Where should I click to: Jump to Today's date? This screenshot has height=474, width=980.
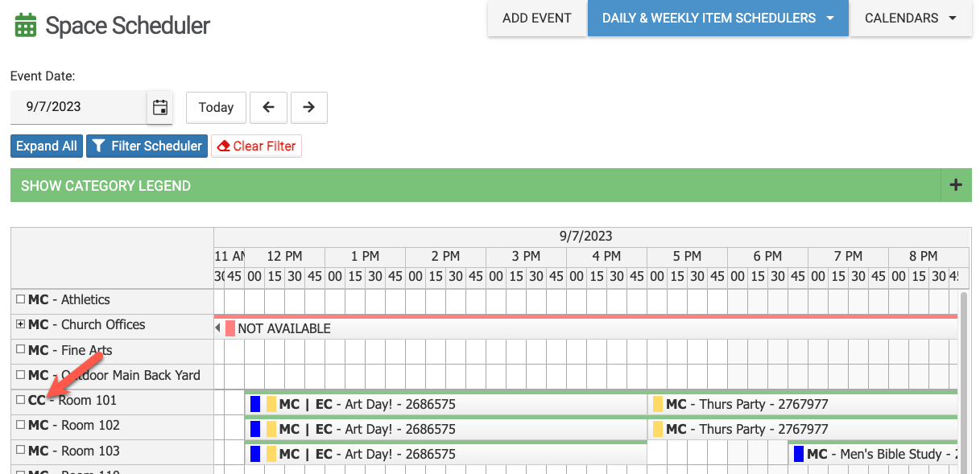click(216, 107)
